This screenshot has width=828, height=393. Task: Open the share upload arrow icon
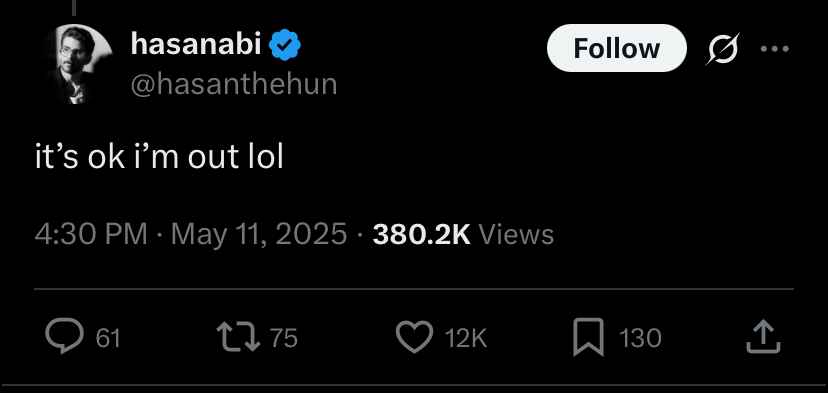(x=763, y=336)
